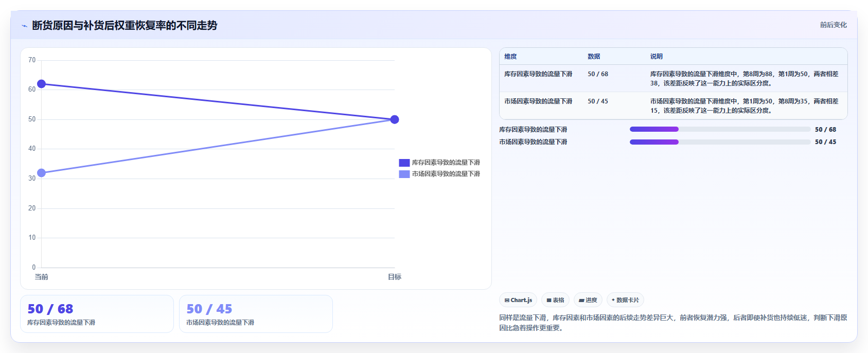Toggle the 库存因素导致的流量下滑 legend swatch
The image size is (868, 353).
(x=404, y=163)
